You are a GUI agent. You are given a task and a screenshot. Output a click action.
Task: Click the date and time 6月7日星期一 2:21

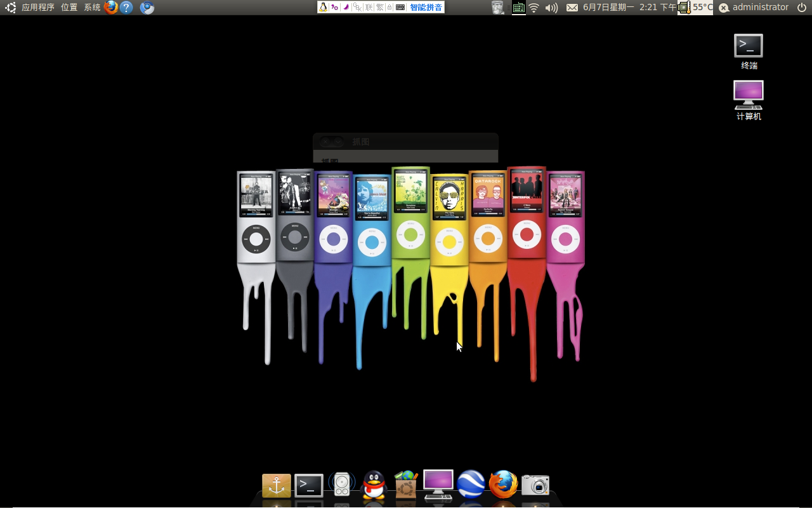(629, 8)
